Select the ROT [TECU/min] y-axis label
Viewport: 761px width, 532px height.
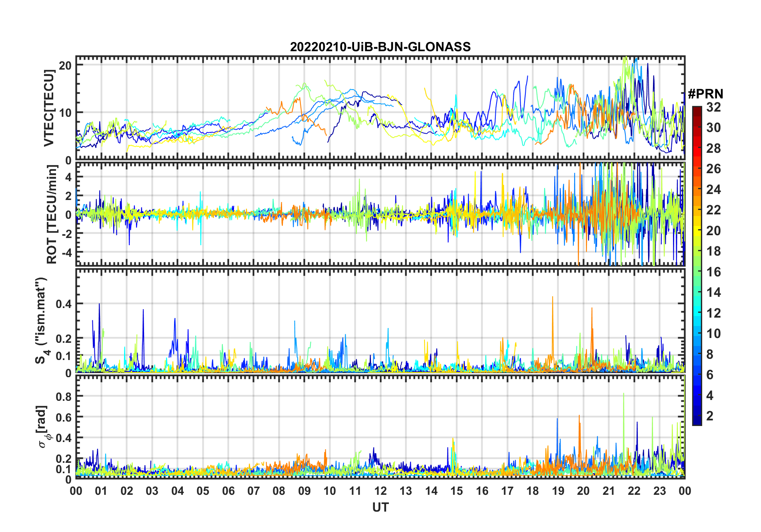[x=52, y=214]
